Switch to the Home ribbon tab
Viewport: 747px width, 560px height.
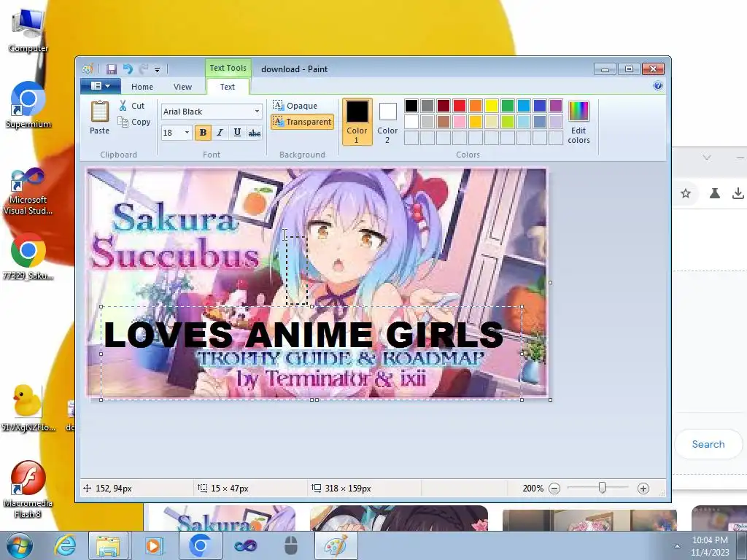click(x=142, y=87)
